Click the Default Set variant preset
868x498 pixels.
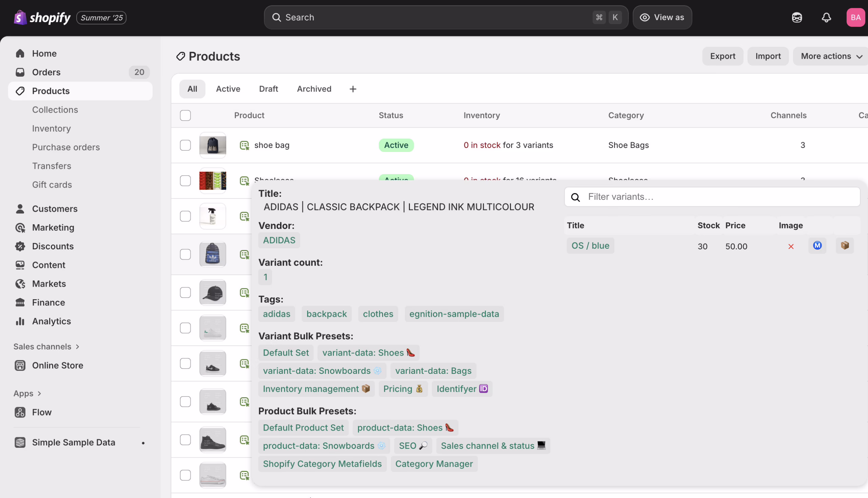coord(286,352)
